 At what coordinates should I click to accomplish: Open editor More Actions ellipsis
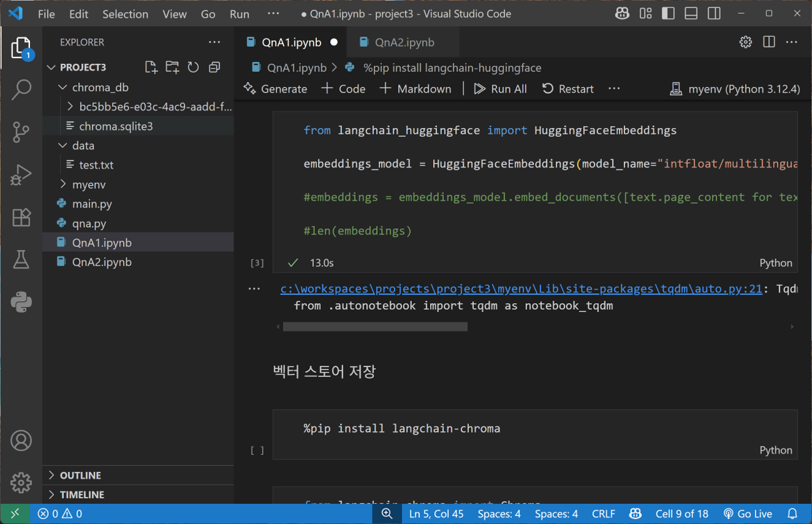coord(792,42)
